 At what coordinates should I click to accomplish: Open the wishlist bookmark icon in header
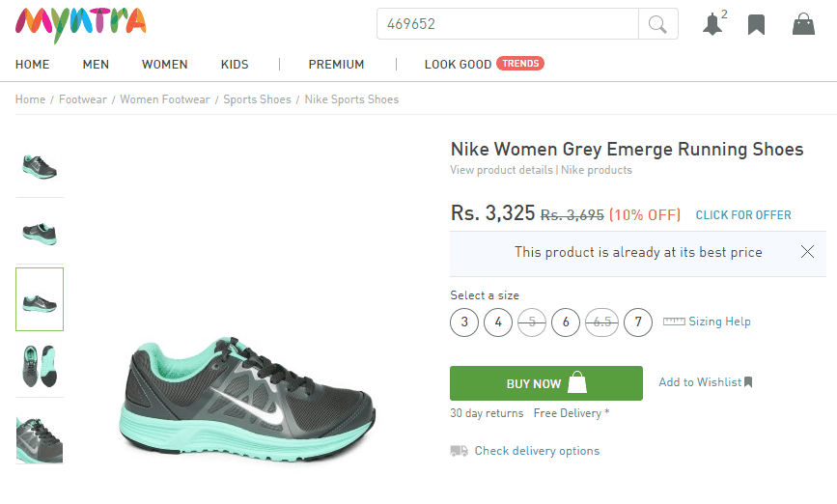coord(756,24)
